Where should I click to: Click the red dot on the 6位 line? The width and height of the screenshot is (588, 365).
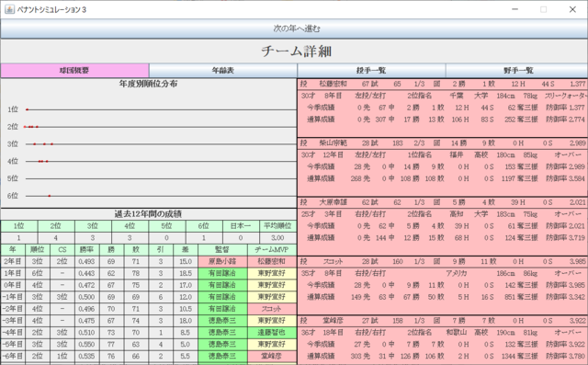pyautogui.click(x=49, y=196)
